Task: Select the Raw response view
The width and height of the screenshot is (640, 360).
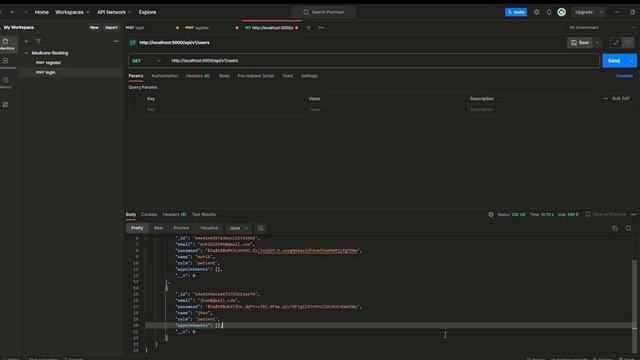Action: click(x=158, y=228)
